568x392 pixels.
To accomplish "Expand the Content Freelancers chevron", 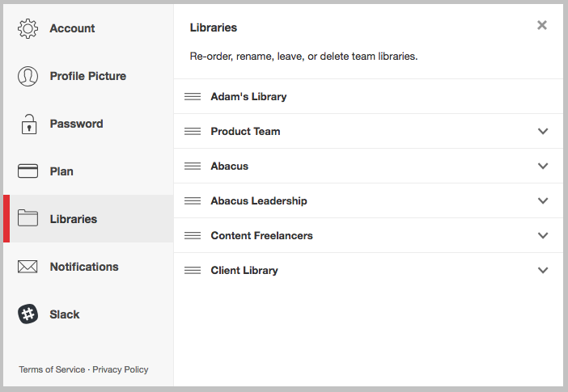I will point(543,236).
